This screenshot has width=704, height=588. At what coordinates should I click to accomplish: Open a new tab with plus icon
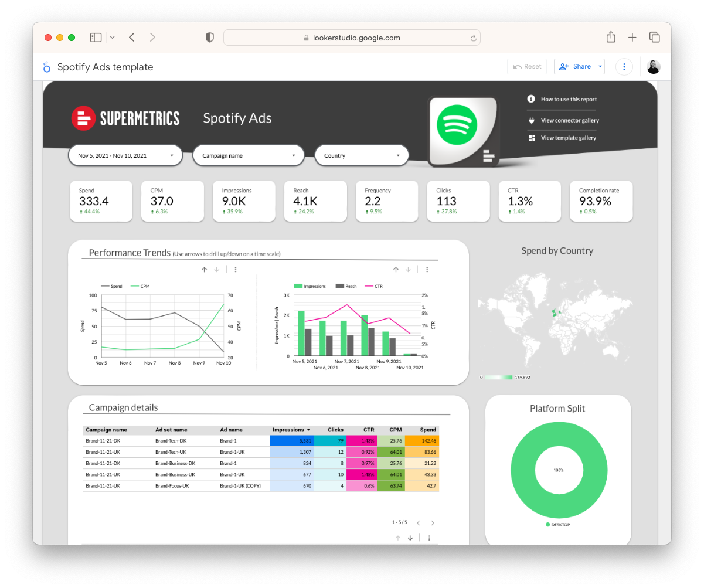[632, 38]
